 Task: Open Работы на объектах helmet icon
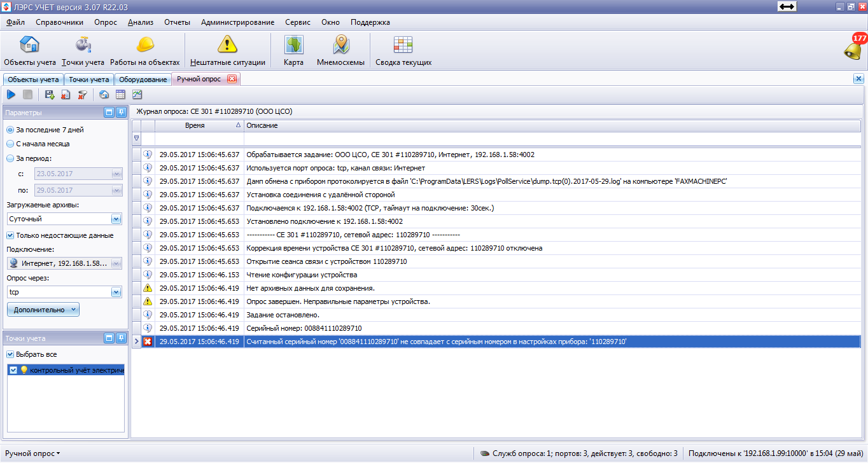145,50
